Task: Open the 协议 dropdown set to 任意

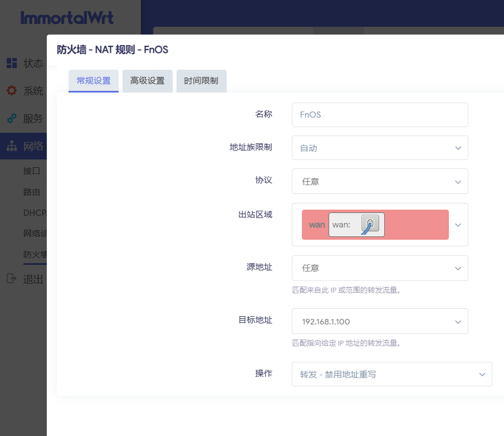Action: pos(380,181)
